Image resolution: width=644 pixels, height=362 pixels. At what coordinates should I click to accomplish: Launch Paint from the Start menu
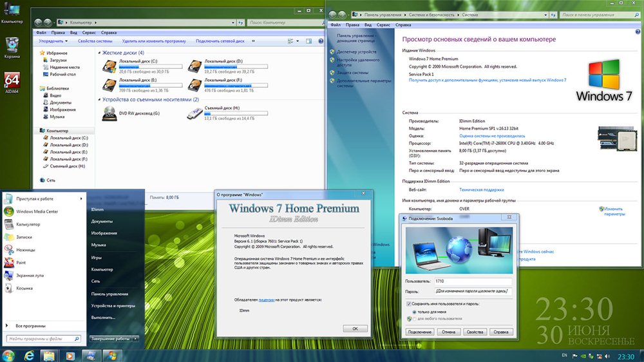coord(21,262)
